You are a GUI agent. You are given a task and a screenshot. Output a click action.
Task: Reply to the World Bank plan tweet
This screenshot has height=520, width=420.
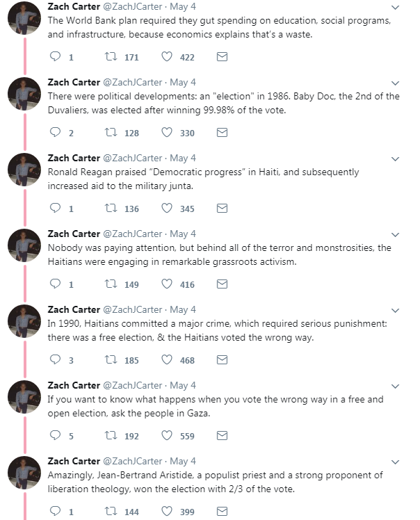(58, 57)
